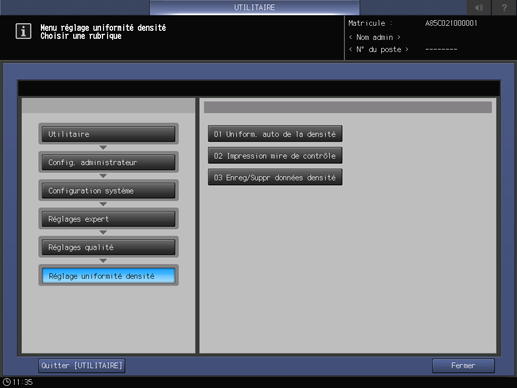This screenshot has width=517, height=388.
Task: Open 02 Impression mire de contrôle
Action: coord(275,156)
